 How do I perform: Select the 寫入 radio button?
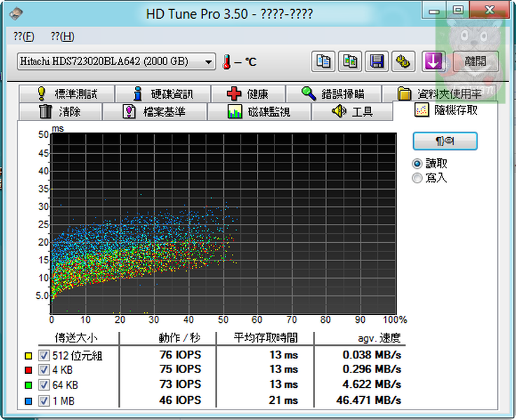coord(418,178)
